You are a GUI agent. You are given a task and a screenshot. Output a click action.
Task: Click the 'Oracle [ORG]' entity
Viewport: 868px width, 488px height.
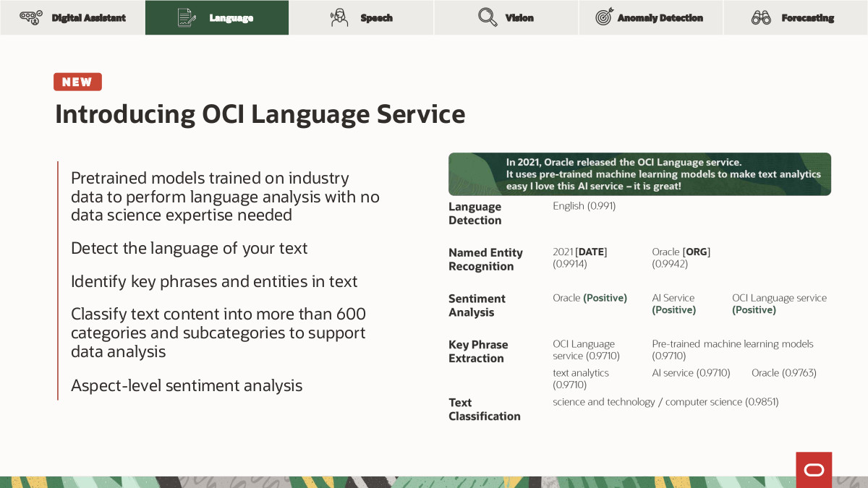click(x=681, y=258)
